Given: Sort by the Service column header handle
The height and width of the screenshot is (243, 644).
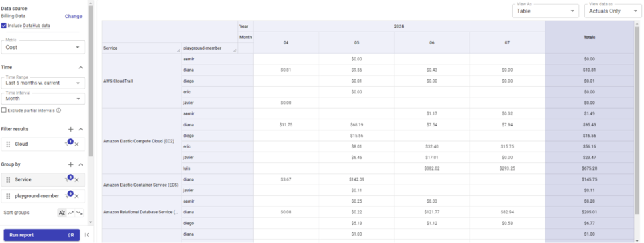Looking at the screenshot, I should [178, 50].
